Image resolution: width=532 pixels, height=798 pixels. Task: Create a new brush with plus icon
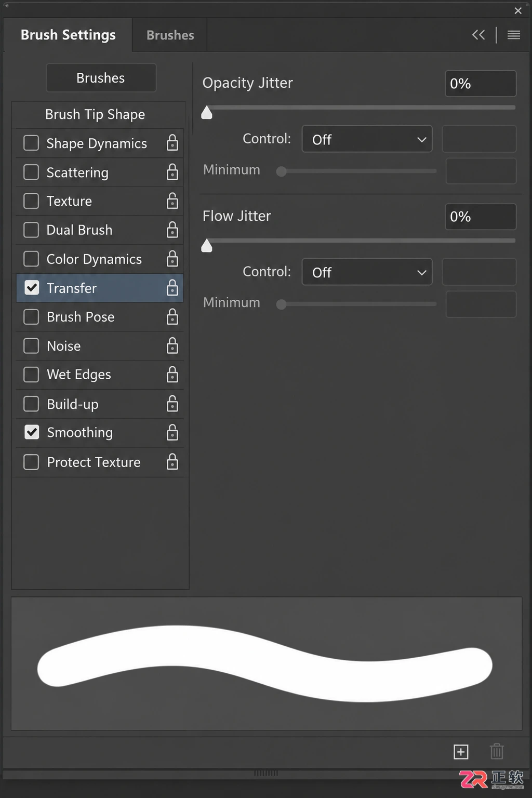click(x=461, y=752)
